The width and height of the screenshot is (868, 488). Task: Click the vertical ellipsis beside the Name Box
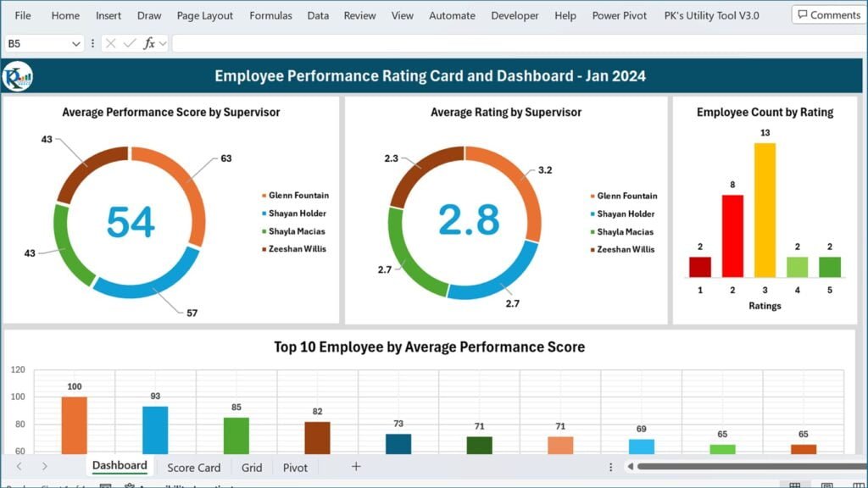[x=93, y=43]
